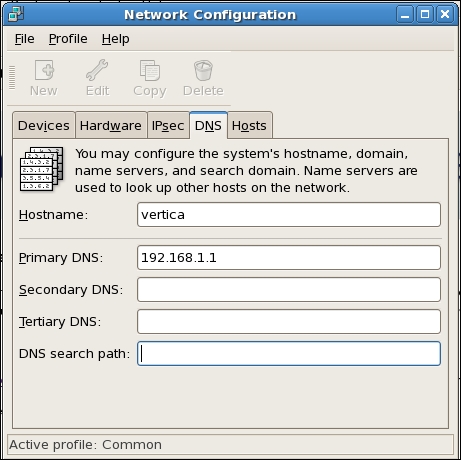Image resolution: width=461 pixels, height=460 pixels.
Task: Click the Delete trash icon
Action: tap(203, 70)
